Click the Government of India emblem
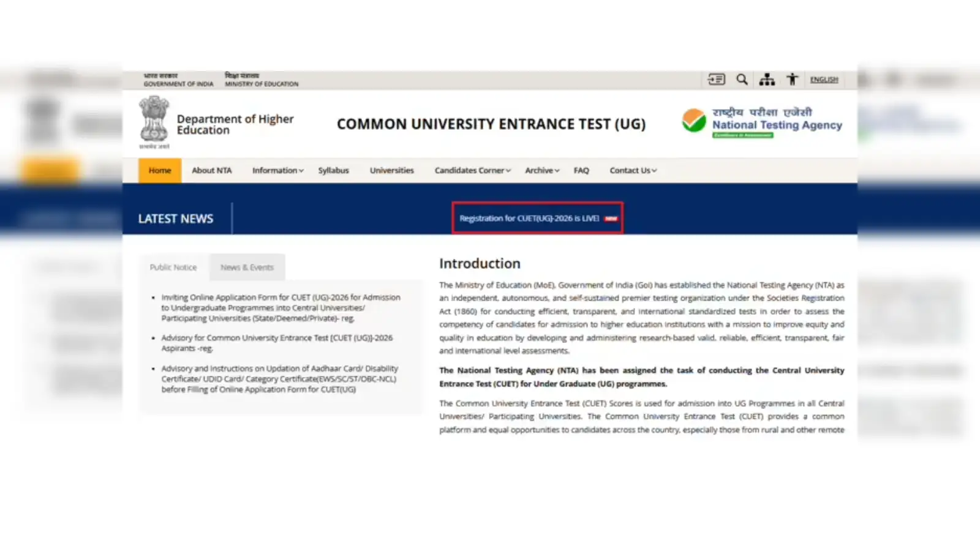This screenshot has height=551, width=980. [x=154, y=121]
